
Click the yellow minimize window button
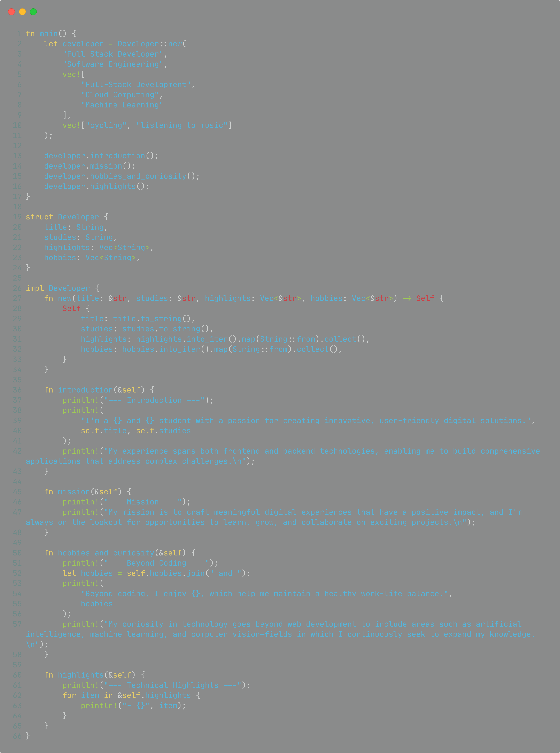22,12
